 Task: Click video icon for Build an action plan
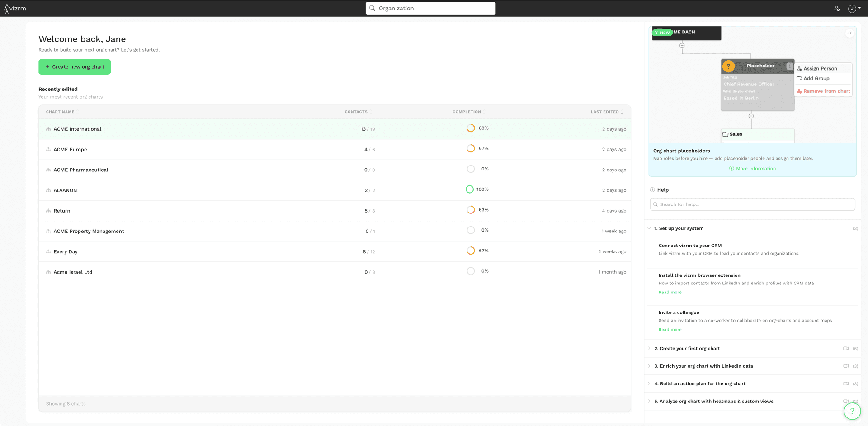coord(846,384)
